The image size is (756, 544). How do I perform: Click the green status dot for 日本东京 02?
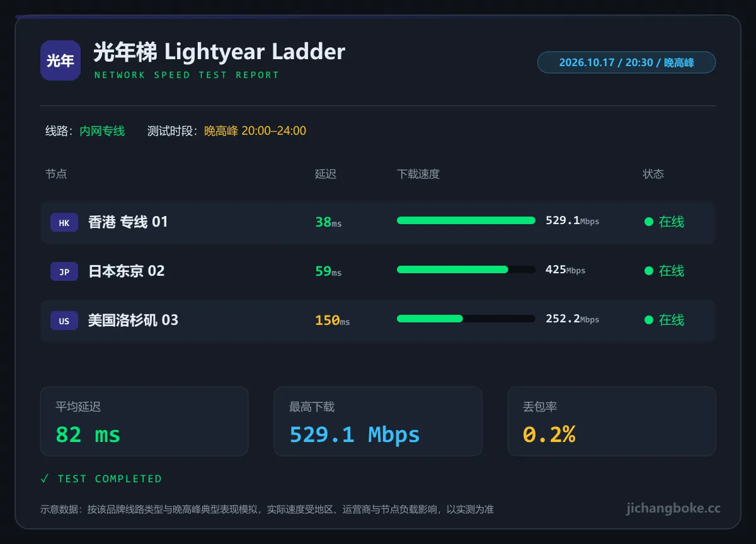point(648,271)
